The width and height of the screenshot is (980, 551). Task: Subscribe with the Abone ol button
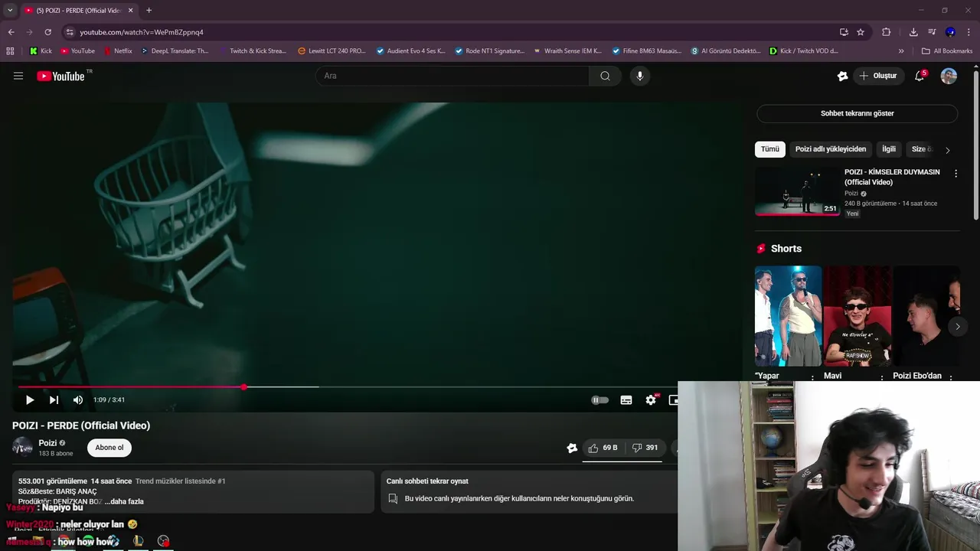pos(109,448)
